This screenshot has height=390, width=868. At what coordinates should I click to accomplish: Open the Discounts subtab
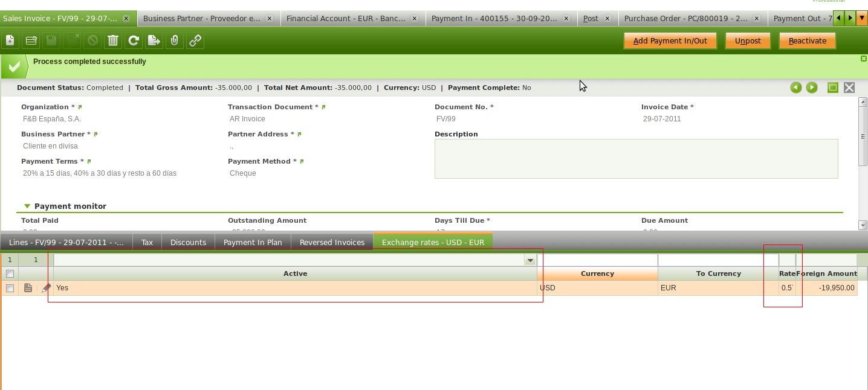pos(188,242)
